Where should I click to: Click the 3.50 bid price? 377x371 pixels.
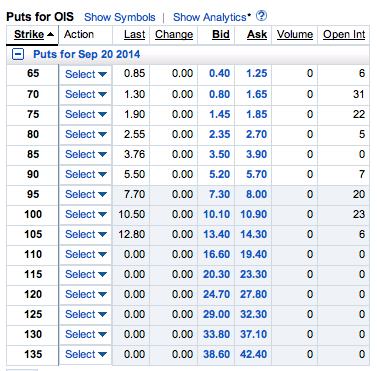tap(219, 154)
